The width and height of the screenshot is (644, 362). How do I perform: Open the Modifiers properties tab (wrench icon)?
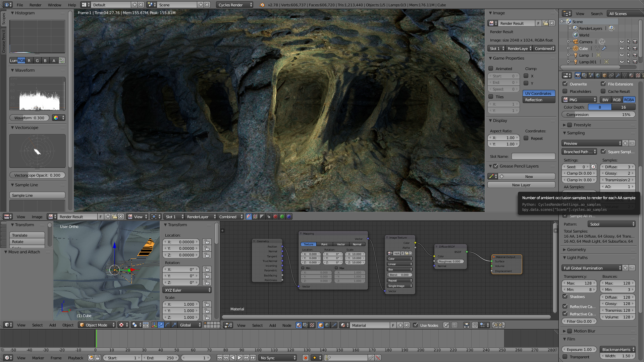pos(618,75)
